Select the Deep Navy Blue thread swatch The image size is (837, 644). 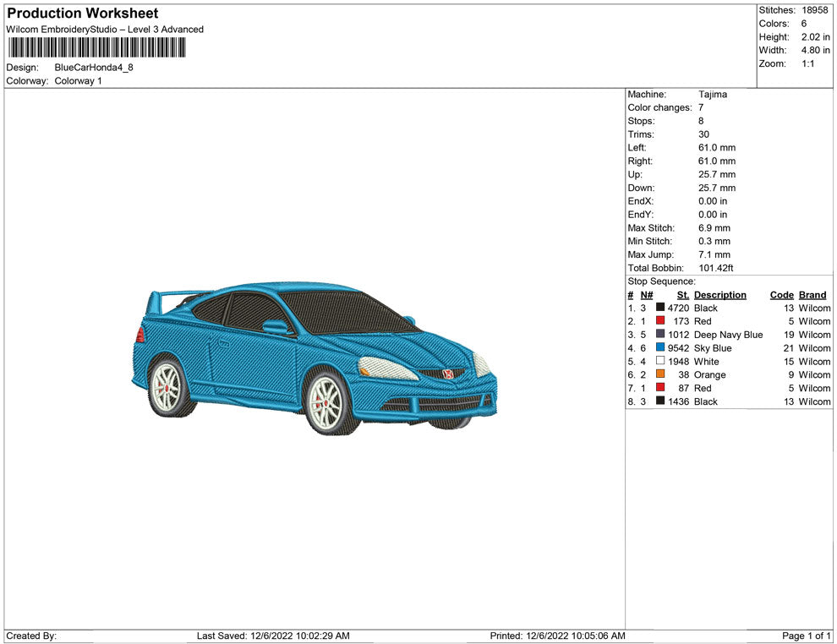click(x=660, y=335)
